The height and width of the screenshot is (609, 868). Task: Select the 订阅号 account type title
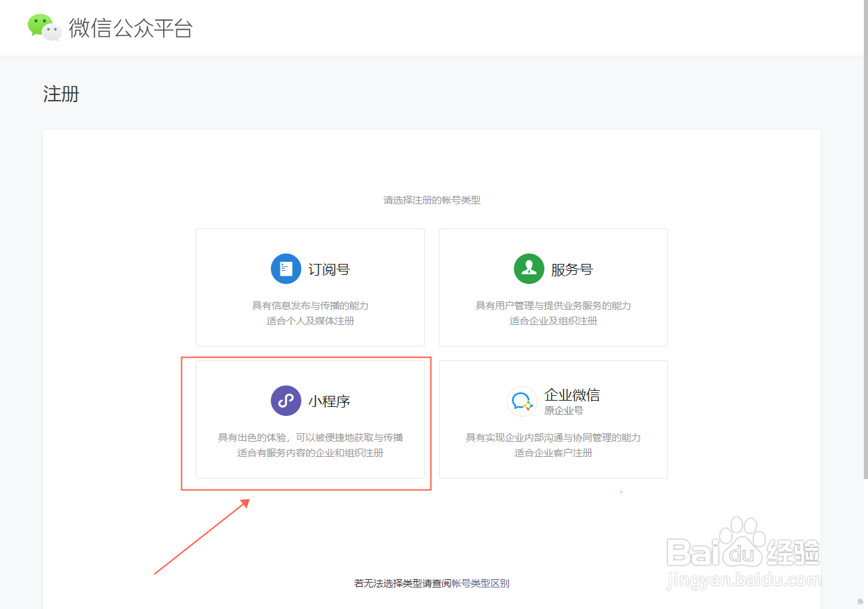(x=329, y=269)
